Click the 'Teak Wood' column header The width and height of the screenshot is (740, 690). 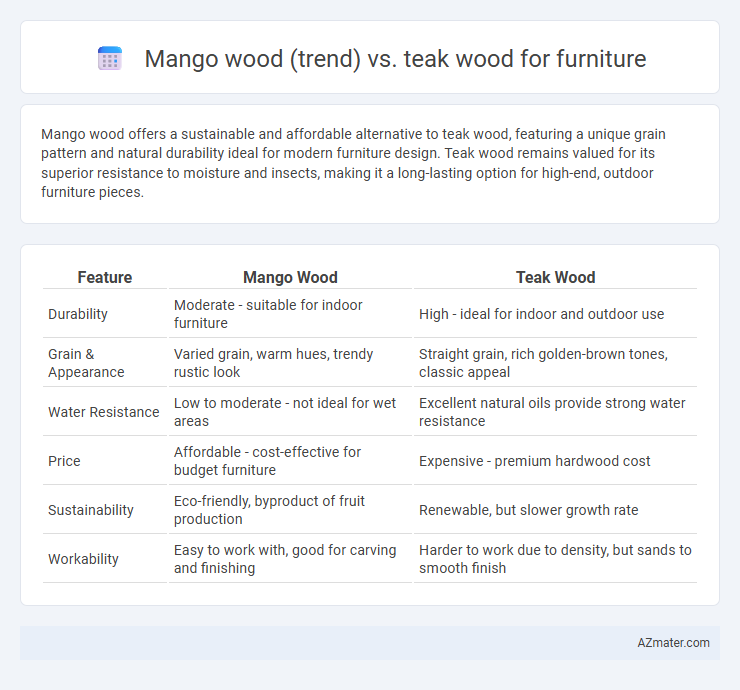[x=555, y=277]
